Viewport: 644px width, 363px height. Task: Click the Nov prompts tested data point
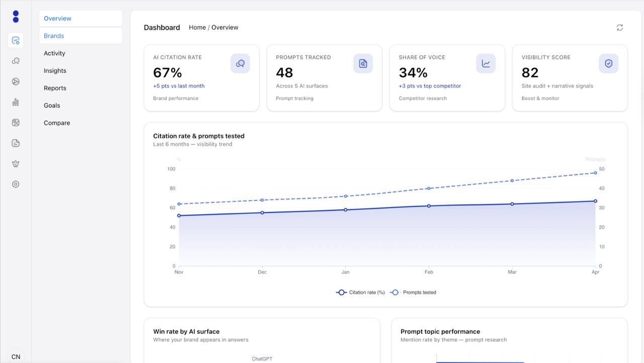(x=179, y=204)
